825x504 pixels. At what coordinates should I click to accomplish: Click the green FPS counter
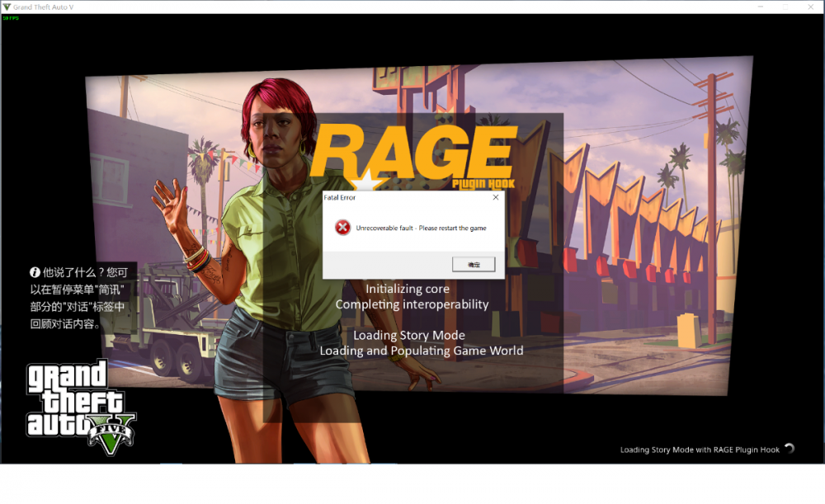coord(11,17)
